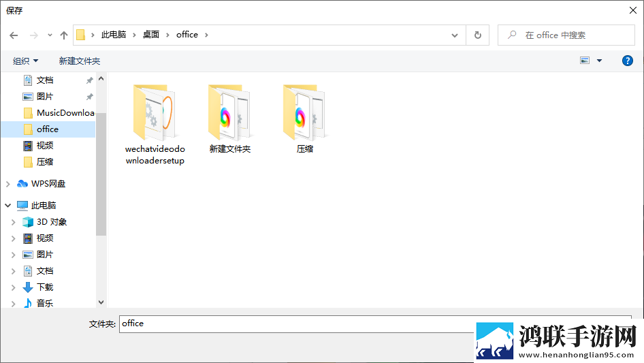Image resolution: width=644 pixels, height=363 pixels.
Task: Select 视频 in quick access list
Action: click(x=45, y=146)
